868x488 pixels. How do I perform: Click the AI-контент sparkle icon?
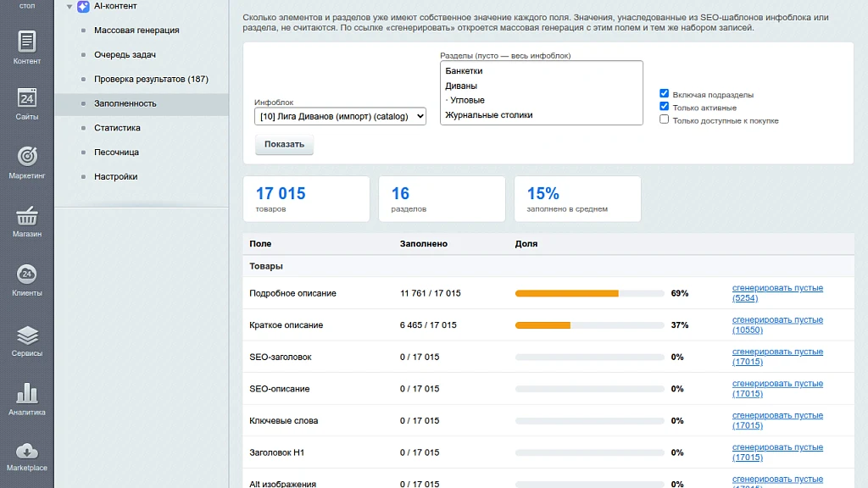pos(83,6)
